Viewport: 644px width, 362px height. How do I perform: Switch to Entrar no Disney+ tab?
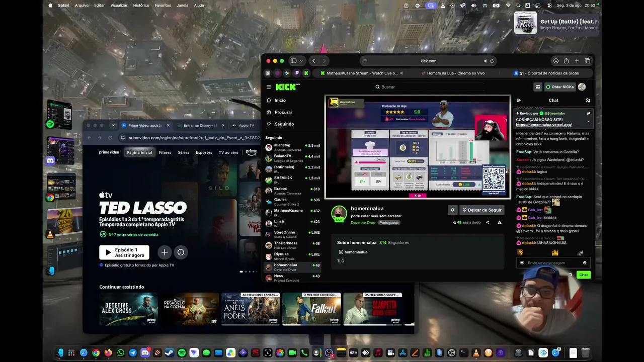[x=201, y=125]
